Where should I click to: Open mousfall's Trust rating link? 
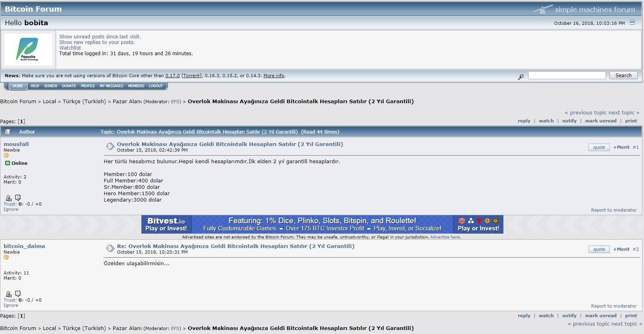(11, 204)
